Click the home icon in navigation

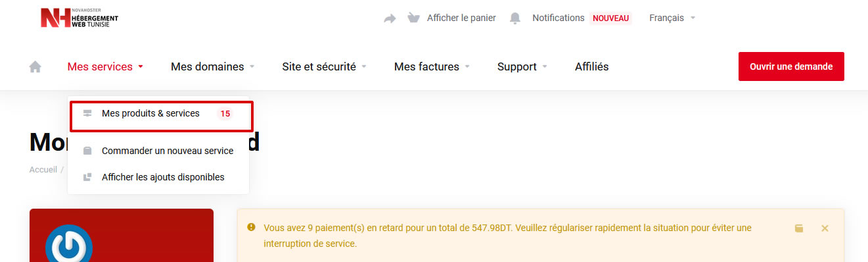(x=35, y=66)
